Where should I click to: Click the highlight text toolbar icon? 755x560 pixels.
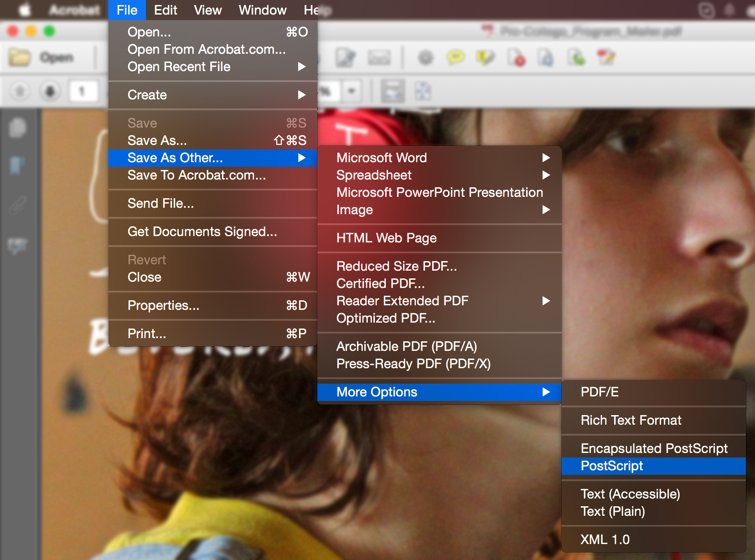click(x=485, y=57)
